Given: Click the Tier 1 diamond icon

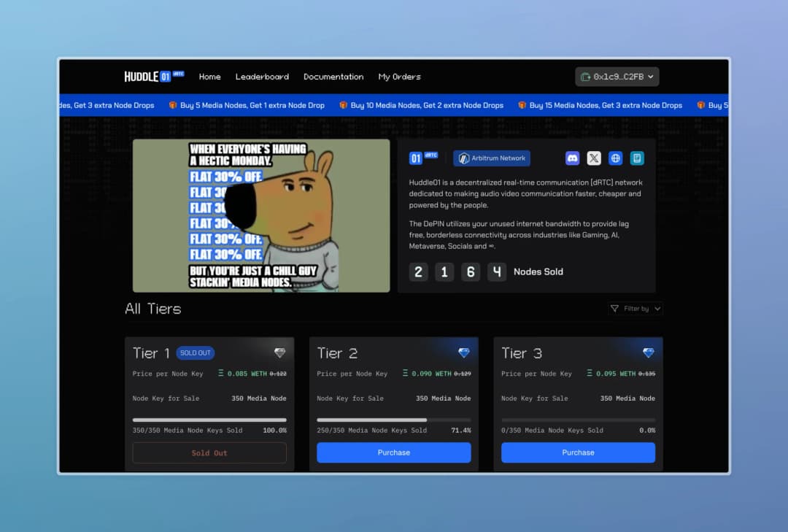Looking at the screenshot, I should (280, 353).
